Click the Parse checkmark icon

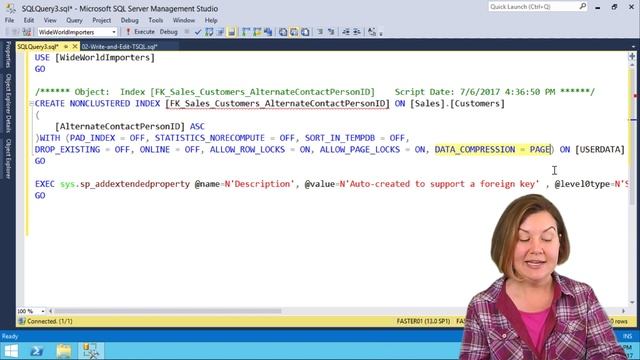[x=198, y=32]
